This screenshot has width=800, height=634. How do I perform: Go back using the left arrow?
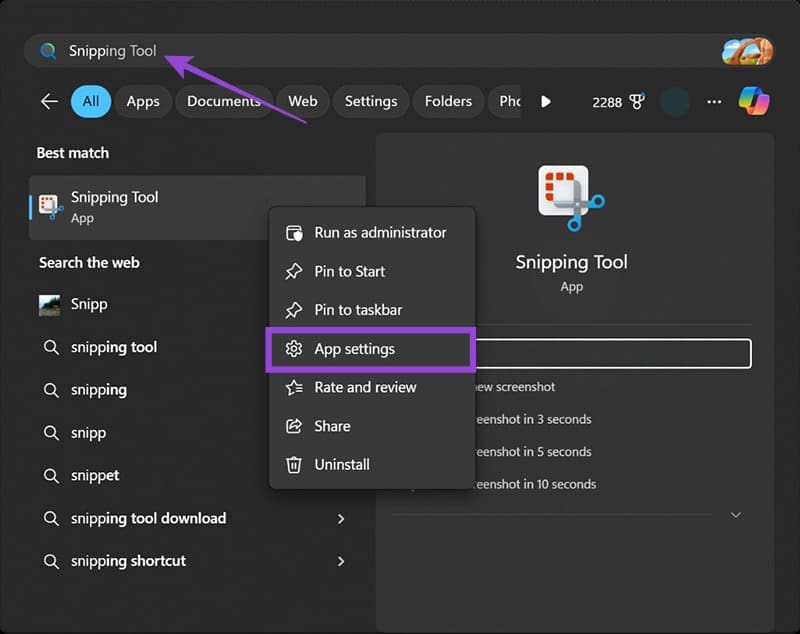[49, 102]
